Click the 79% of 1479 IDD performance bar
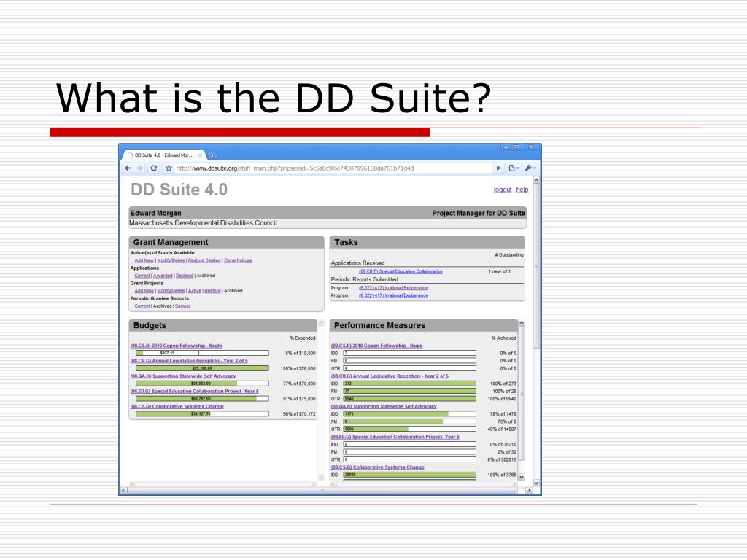 pyautogui.click(x=410, y=414)
